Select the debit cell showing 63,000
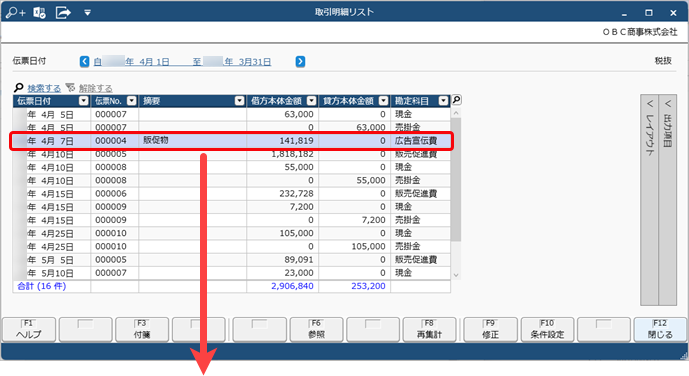Image resolution: width=689 pixels, height=376 pixels. 283,114
